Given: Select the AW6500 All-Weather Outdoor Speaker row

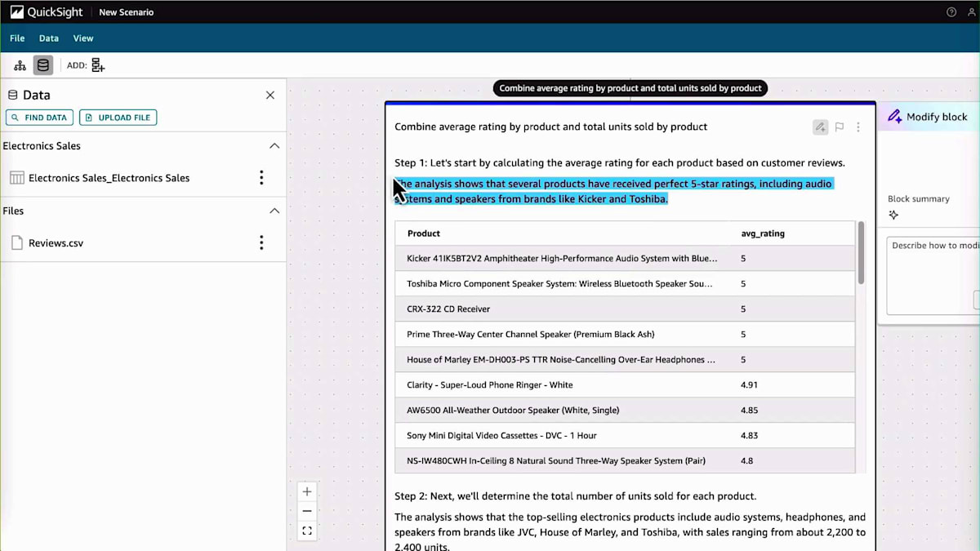Looking at the screenshot, I should pos(625,411).
